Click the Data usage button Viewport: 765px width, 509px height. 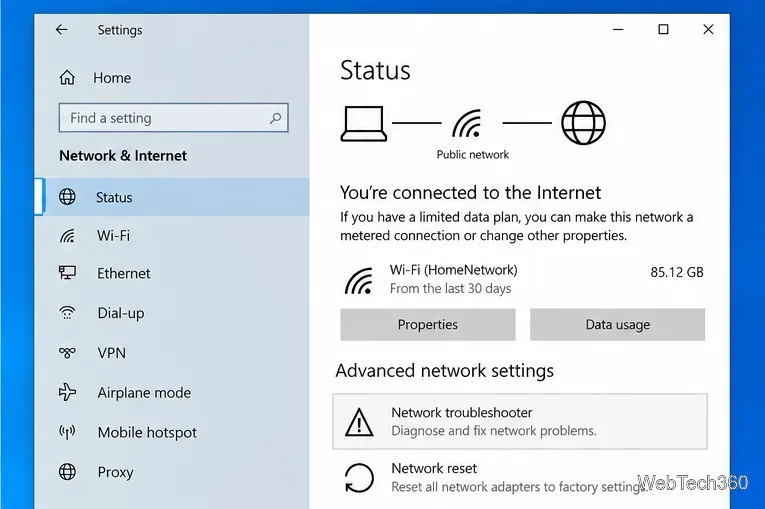[x=618, y=325]
